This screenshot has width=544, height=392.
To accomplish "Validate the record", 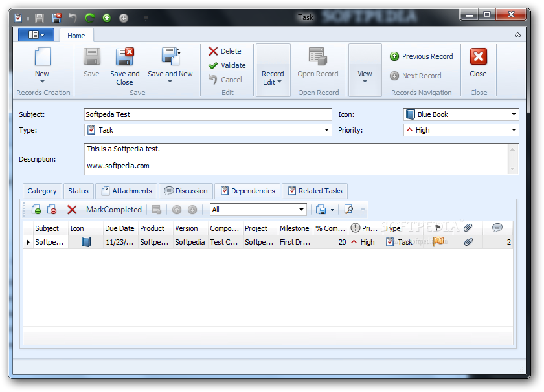I will (x=227, y=65).
